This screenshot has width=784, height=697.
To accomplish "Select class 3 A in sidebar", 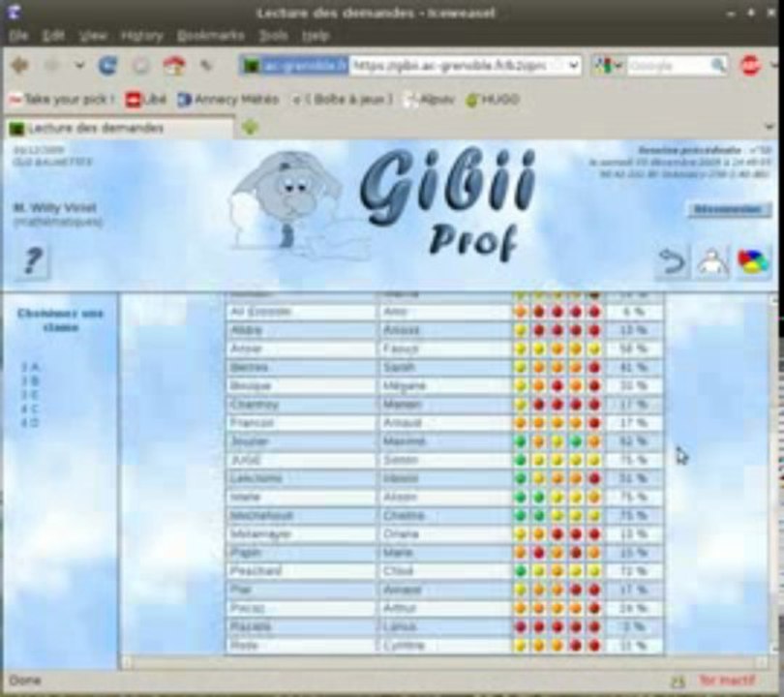I will click(30, 367).
